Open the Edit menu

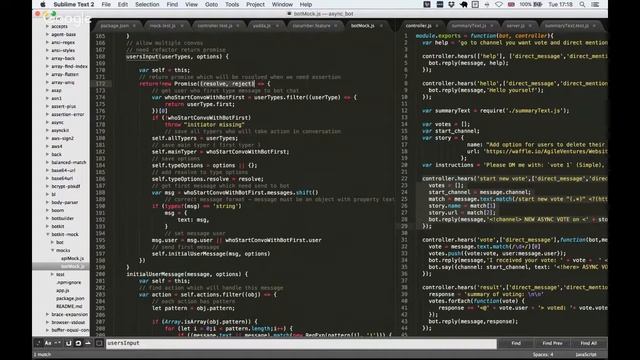point(123,4)
